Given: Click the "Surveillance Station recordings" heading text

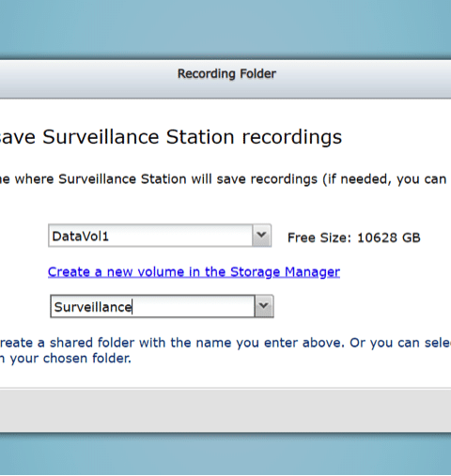Looking at the screenshot, I should click(192, 137).
